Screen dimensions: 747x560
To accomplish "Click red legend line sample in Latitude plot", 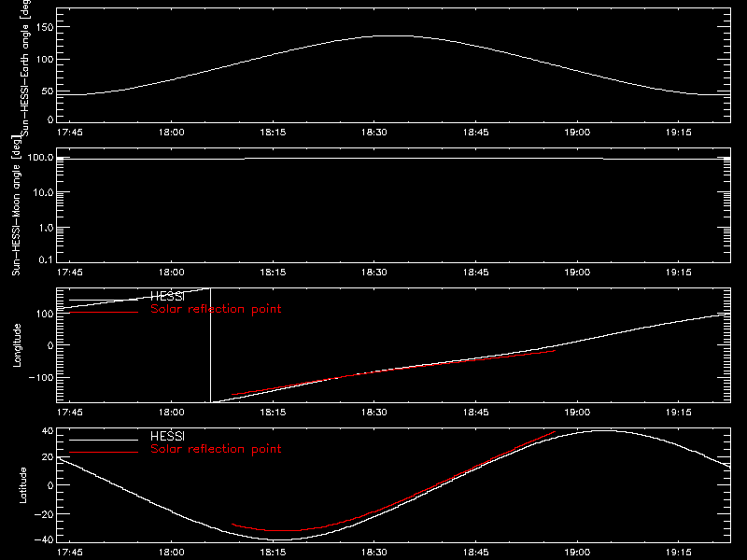I will [104, 452].
